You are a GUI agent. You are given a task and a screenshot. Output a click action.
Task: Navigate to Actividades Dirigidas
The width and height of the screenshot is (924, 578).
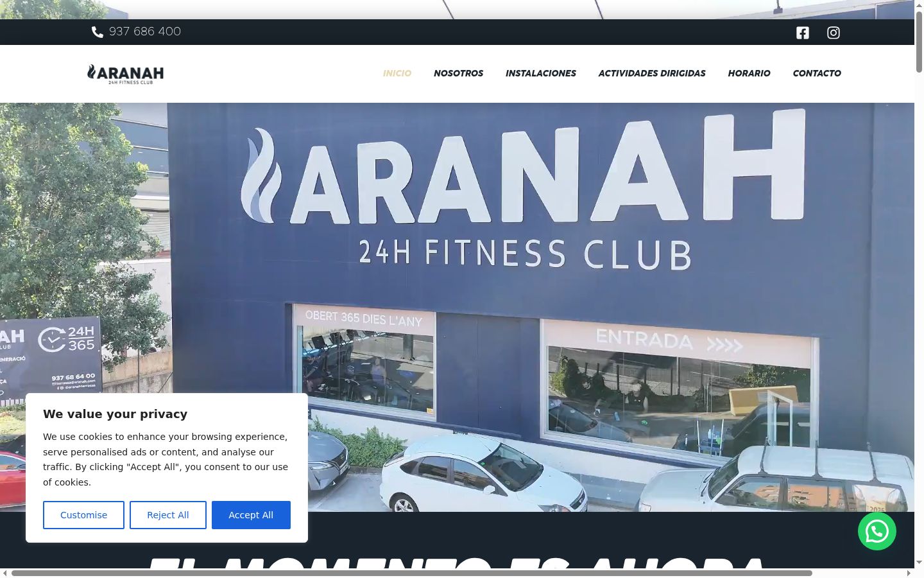pyautogui.click(x=652, y=73)
